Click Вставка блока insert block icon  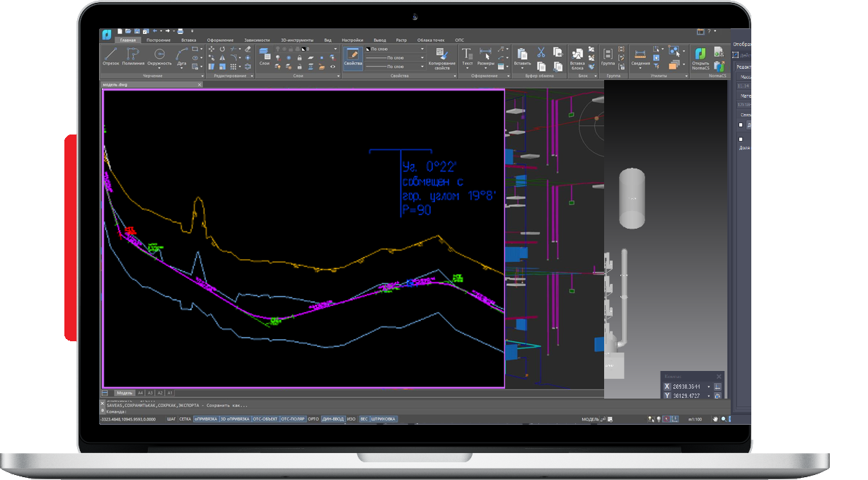(x=577, y=57)
